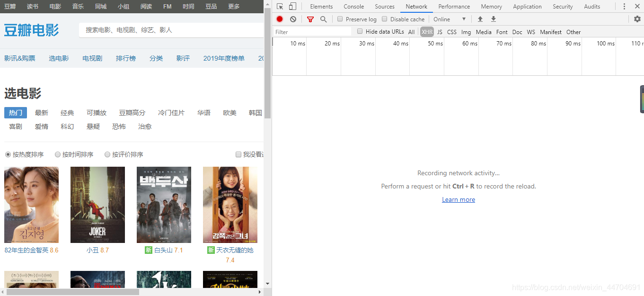Screen dimensions: 644x296
Task: Click the Douban movie search box
Action: click(171, 30)
